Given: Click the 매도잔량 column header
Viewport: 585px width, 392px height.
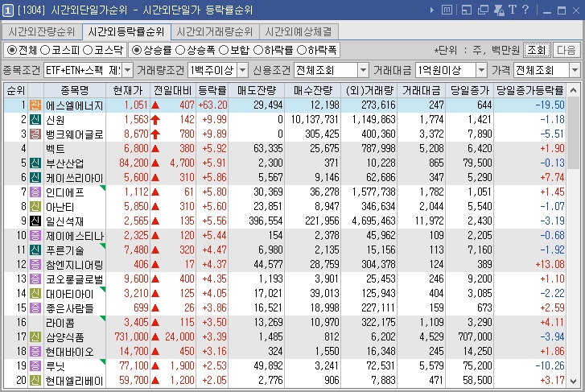Looking at the screenshot, I should [257, 90].
